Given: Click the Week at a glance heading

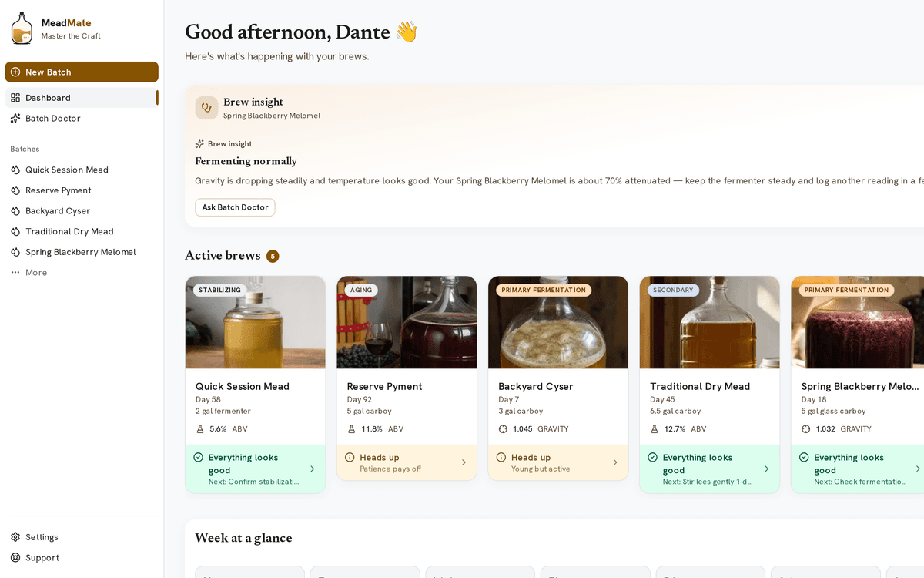Looking at the screenshot, I should coord(243,538).
